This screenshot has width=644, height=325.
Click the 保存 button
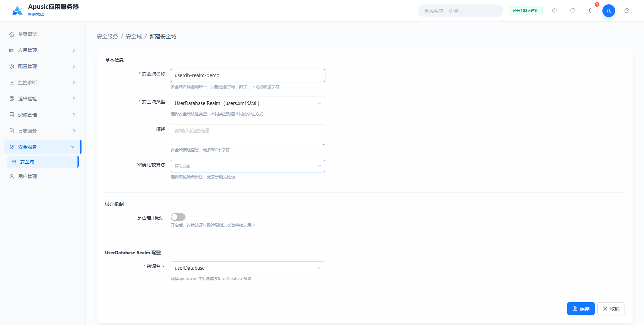click(581, 309)
